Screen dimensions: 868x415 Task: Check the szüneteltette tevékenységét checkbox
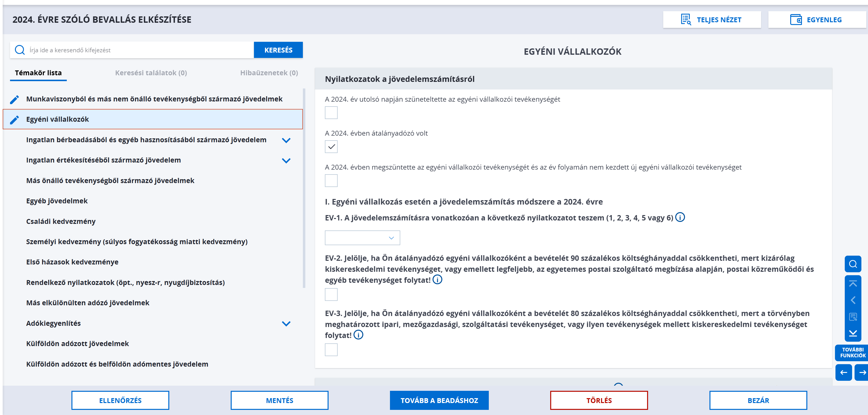[x=331, y=113]
